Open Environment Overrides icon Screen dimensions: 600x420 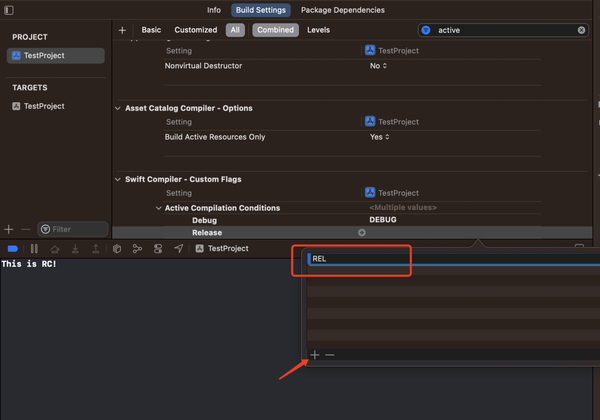[x=158, y=249]
